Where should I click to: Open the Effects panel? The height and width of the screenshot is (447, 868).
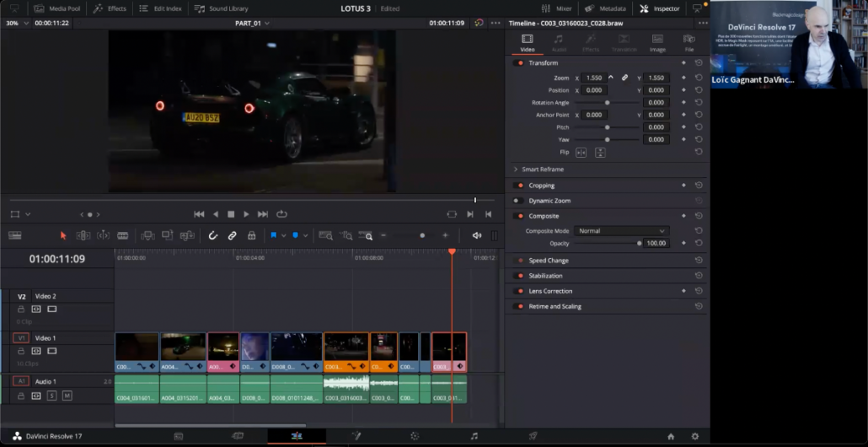click(110, 8)
